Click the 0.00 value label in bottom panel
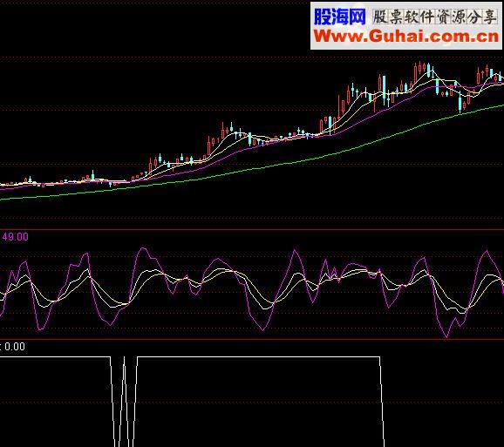 pos(15,347)
